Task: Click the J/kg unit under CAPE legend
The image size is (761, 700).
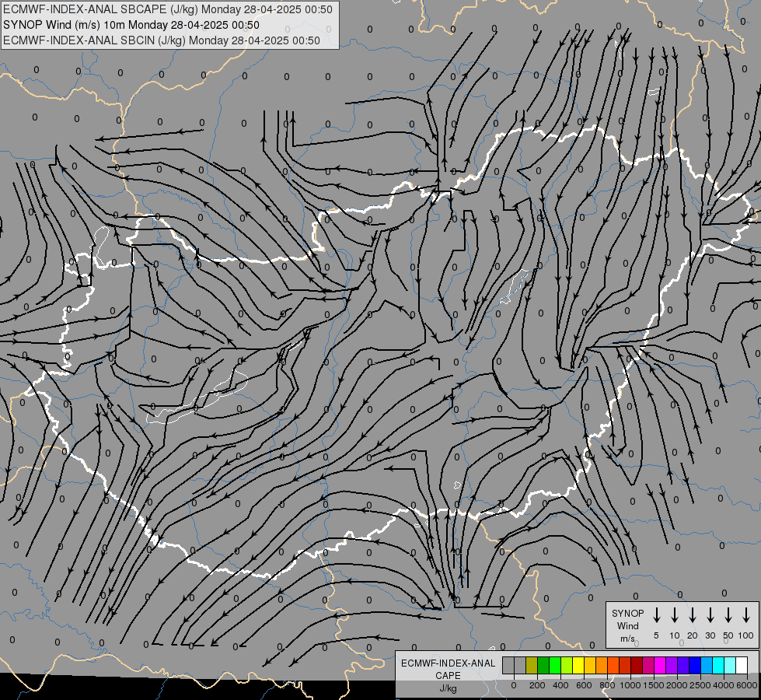Action: point(448,688)
